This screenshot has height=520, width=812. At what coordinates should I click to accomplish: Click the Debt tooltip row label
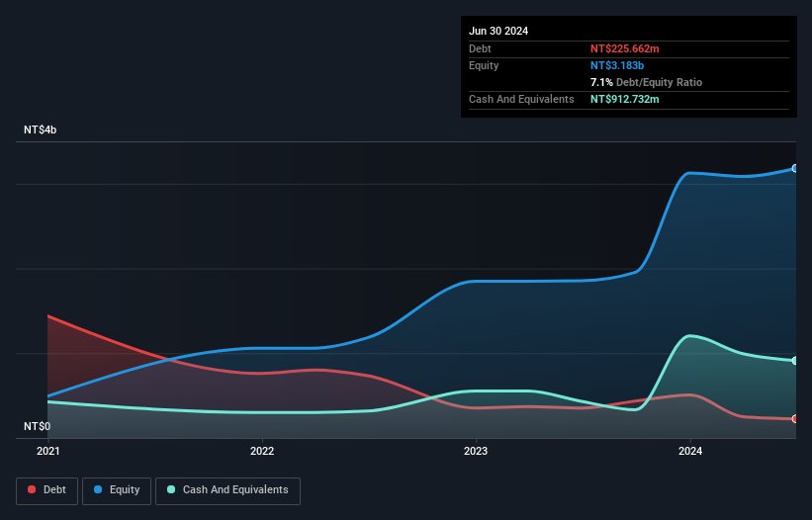click(480, 48)
